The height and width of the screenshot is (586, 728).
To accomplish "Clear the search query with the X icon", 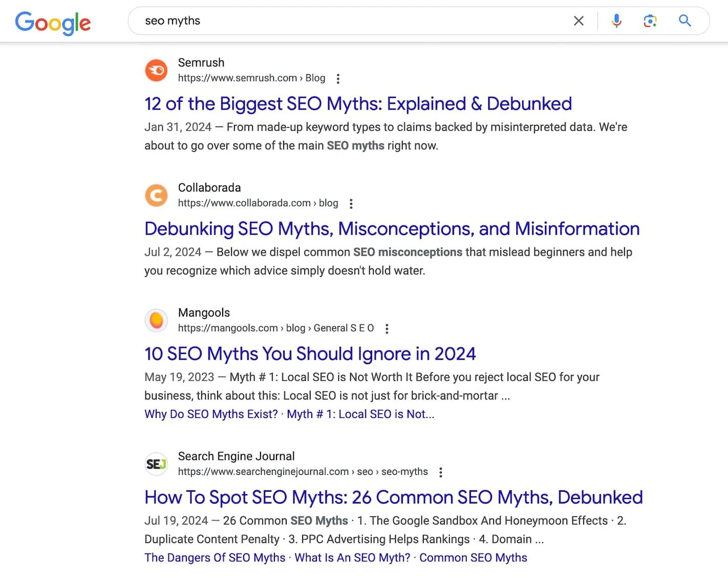I will [579, 20].
